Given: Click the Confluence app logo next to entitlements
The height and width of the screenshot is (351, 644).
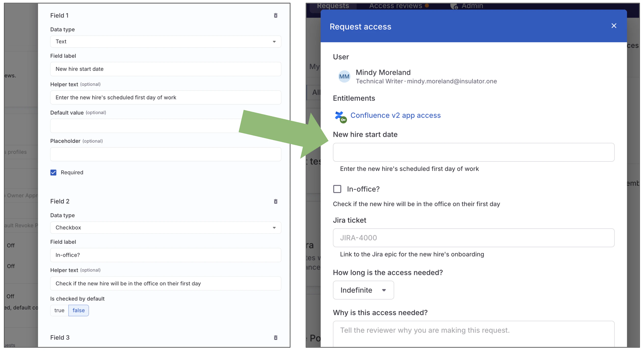Looking at the screenshot, I should coord(341,116).
